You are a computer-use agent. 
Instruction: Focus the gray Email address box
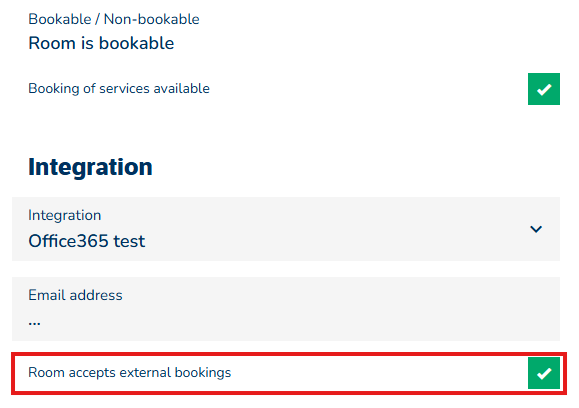tap(286, 309)
